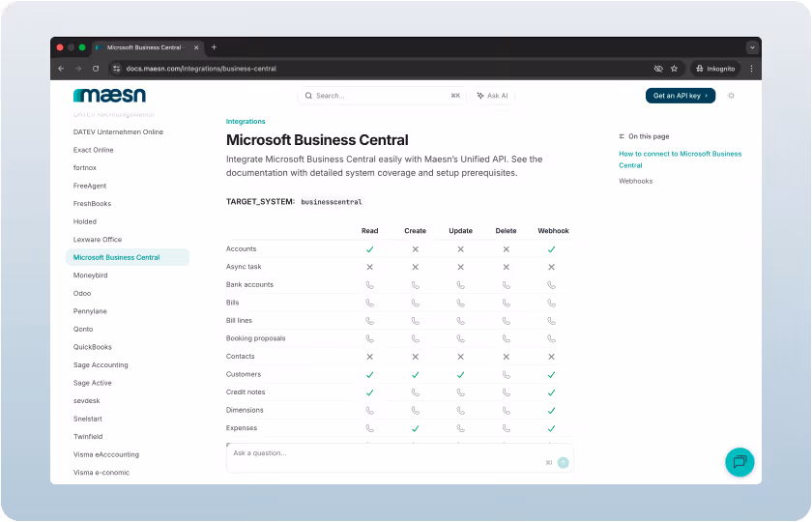This screenshot has width=812, height=522.
Task: Click the maesn logo
Action: (x=110, y=96)
